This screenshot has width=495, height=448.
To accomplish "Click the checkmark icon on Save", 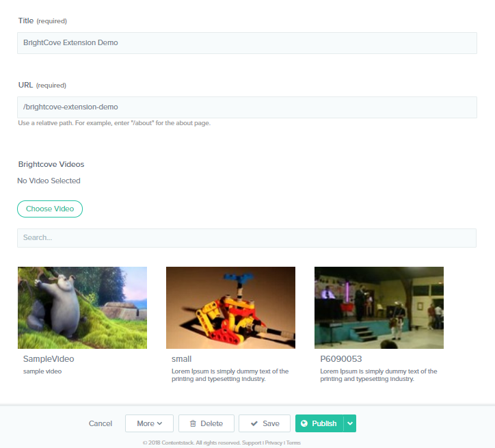I will click(254, 423).
